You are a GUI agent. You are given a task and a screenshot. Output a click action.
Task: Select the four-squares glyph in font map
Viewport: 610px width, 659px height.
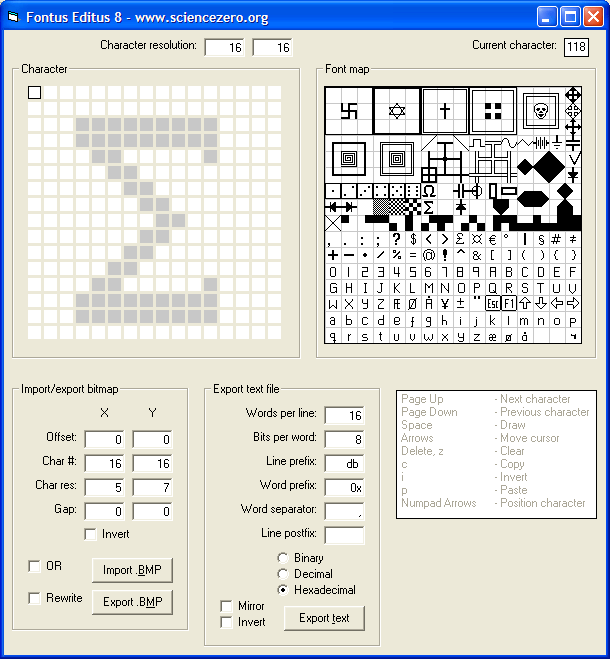coord(492,110)
